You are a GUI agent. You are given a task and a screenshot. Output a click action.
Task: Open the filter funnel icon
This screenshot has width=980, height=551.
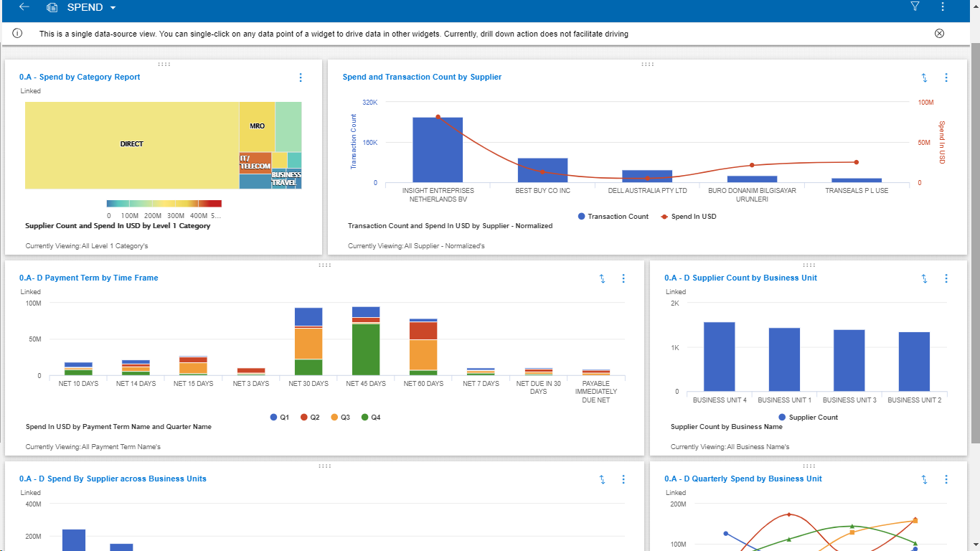(x=915, y=6)
